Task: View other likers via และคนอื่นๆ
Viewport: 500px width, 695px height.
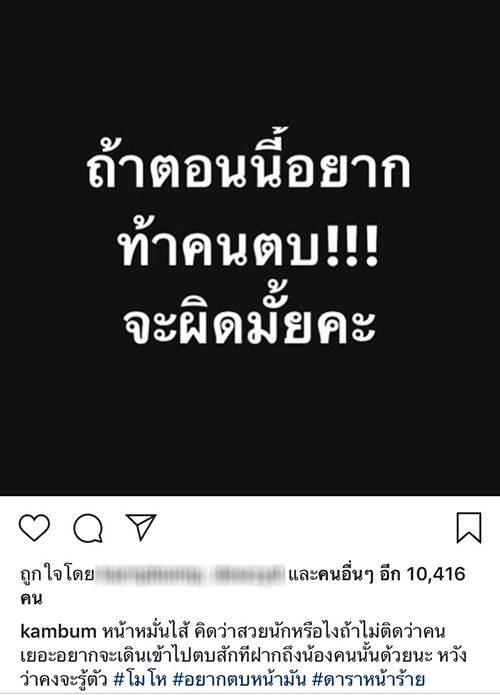Action: click(x=331, y=574)
